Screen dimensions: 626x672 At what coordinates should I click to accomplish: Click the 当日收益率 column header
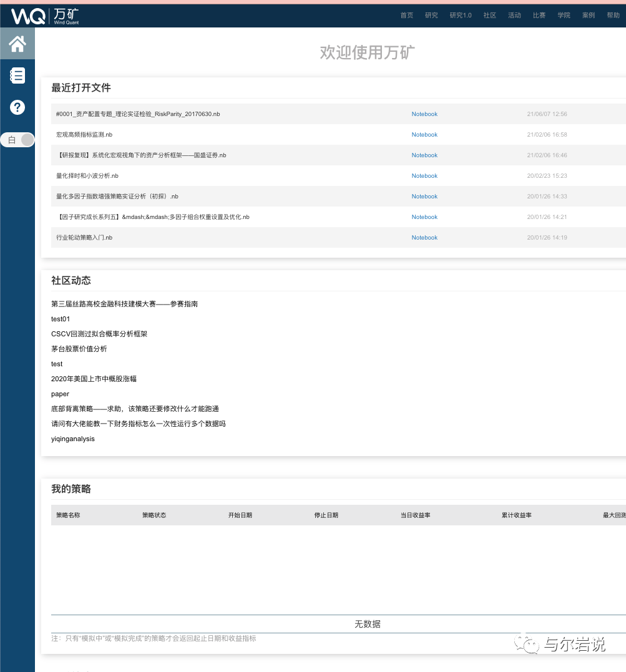coord(416,515)
